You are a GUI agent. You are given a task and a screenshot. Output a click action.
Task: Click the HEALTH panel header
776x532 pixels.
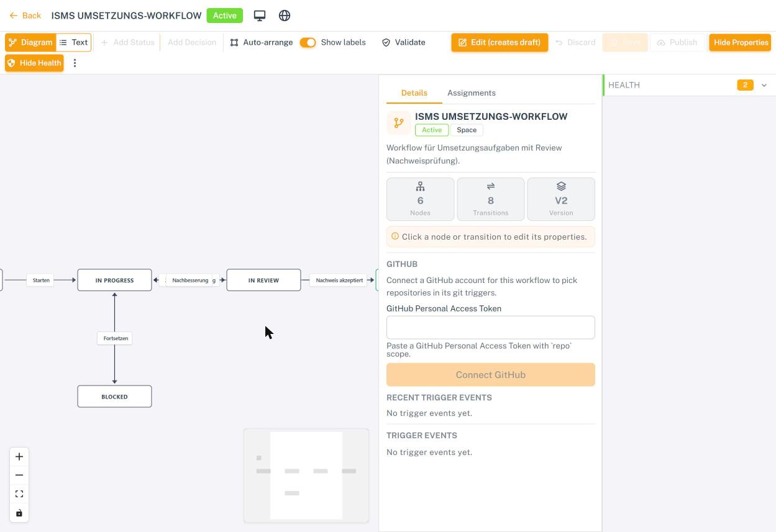[688, 85]
